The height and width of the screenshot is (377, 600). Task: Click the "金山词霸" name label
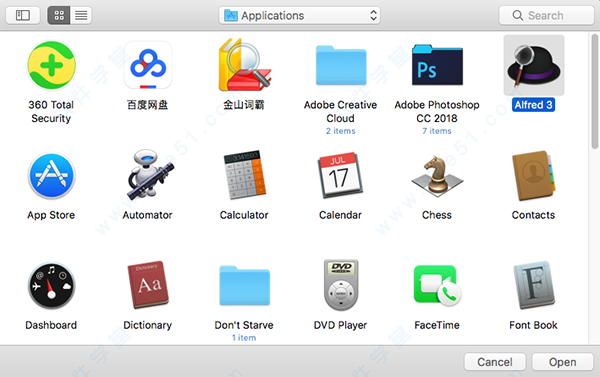(244, 105)
